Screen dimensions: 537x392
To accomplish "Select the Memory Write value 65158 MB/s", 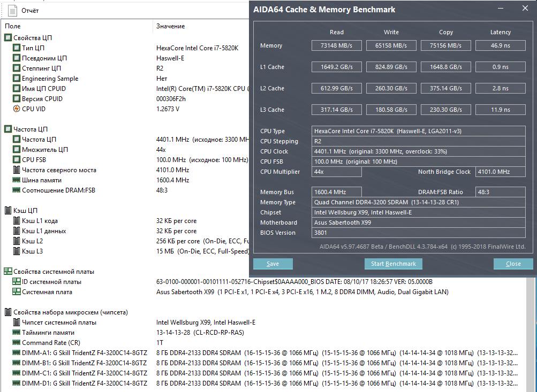I will [391, 45].
